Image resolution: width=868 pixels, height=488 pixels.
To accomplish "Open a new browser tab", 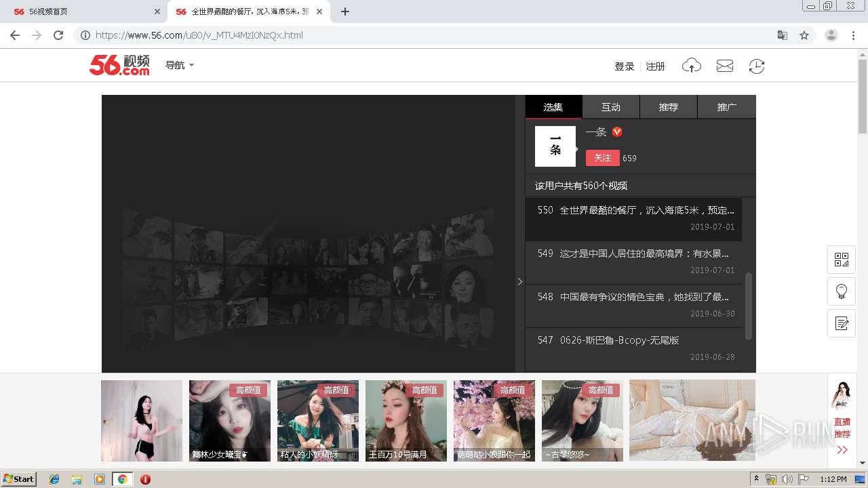I will tap(345, 12).
